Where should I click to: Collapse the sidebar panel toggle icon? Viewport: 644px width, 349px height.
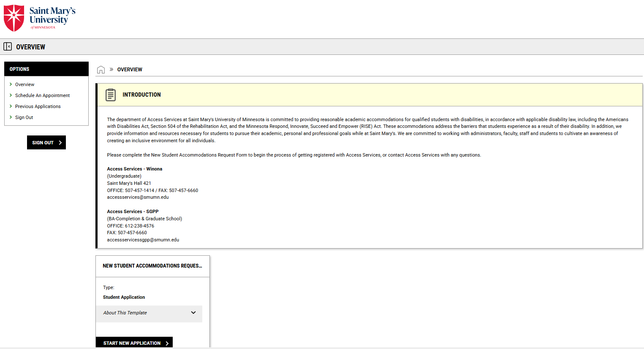coord(8,46)
